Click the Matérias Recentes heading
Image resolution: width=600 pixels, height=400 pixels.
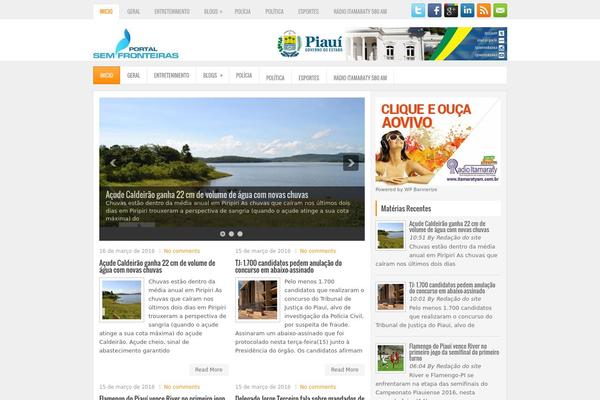coord(406,209)
